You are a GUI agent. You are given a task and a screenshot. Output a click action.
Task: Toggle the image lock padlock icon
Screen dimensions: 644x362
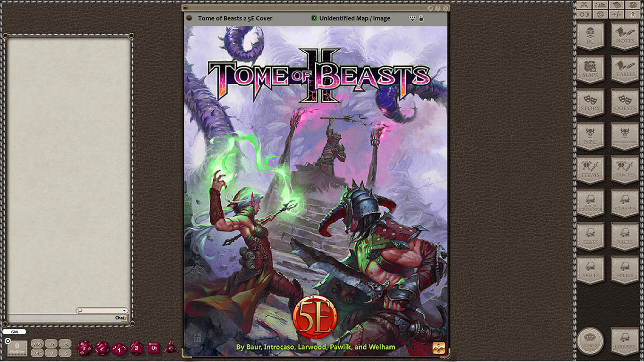coord(421,19)
